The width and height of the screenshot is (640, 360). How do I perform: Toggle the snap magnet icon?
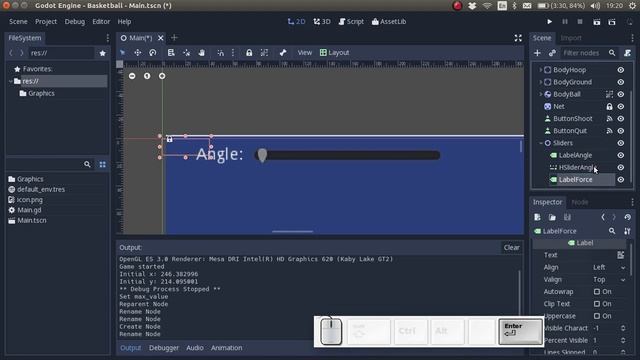click(x=220, y=53)
